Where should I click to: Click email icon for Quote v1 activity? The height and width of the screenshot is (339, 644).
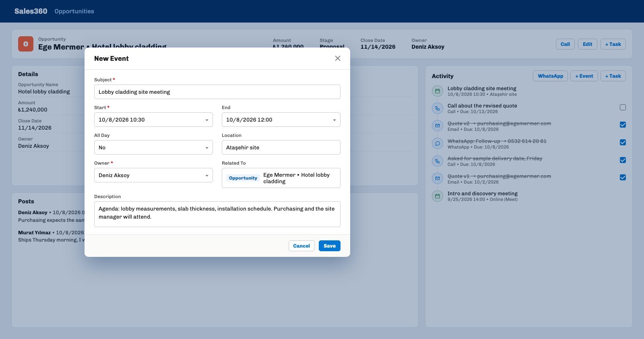point(438,178)
